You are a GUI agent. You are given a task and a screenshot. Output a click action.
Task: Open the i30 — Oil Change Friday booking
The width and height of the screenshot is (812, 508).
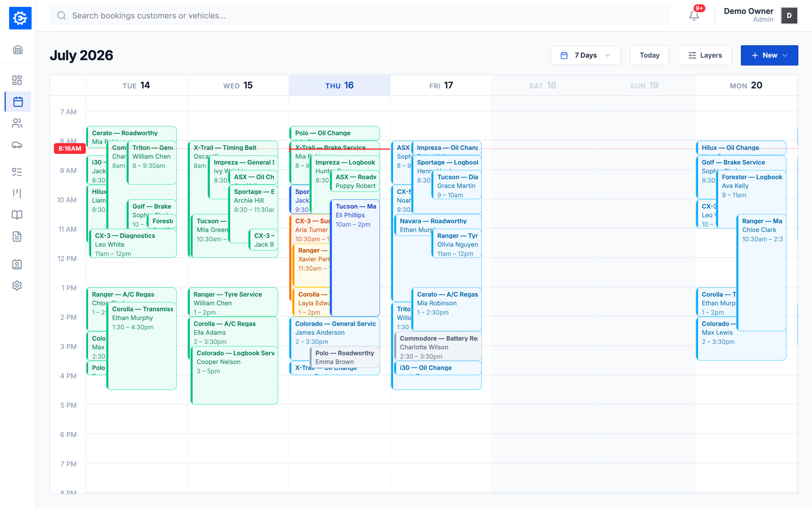438,368
